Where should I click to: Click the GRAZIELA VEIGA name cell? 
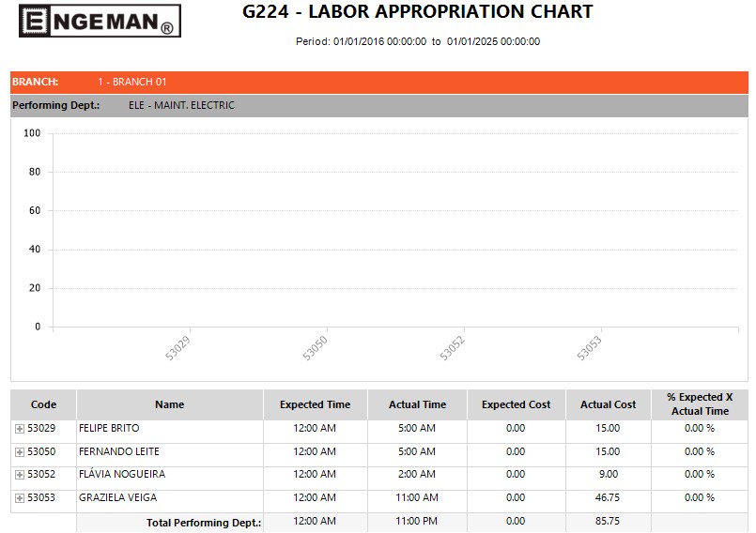[x=117, y=498]
